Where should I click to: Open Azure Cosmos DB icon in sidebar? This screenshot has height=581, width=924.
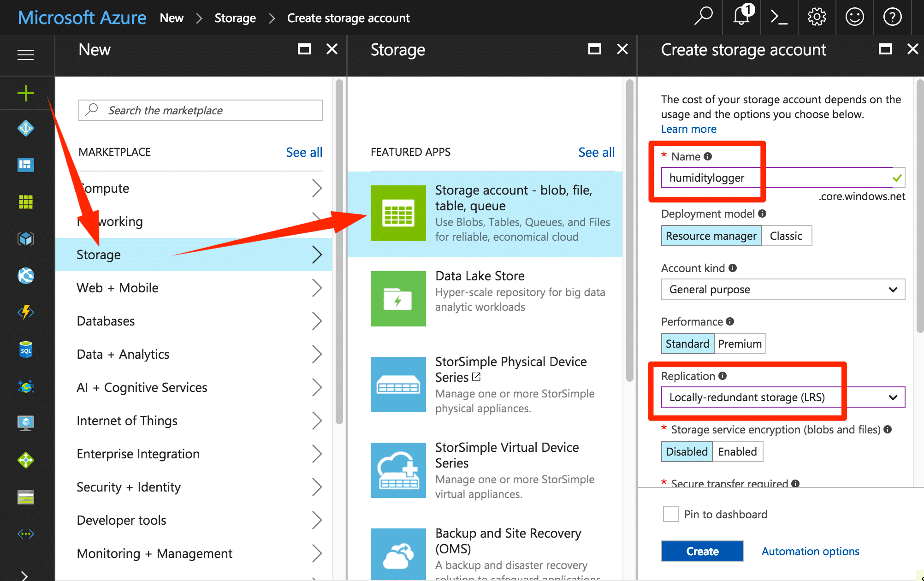click(x=26, y=386)
